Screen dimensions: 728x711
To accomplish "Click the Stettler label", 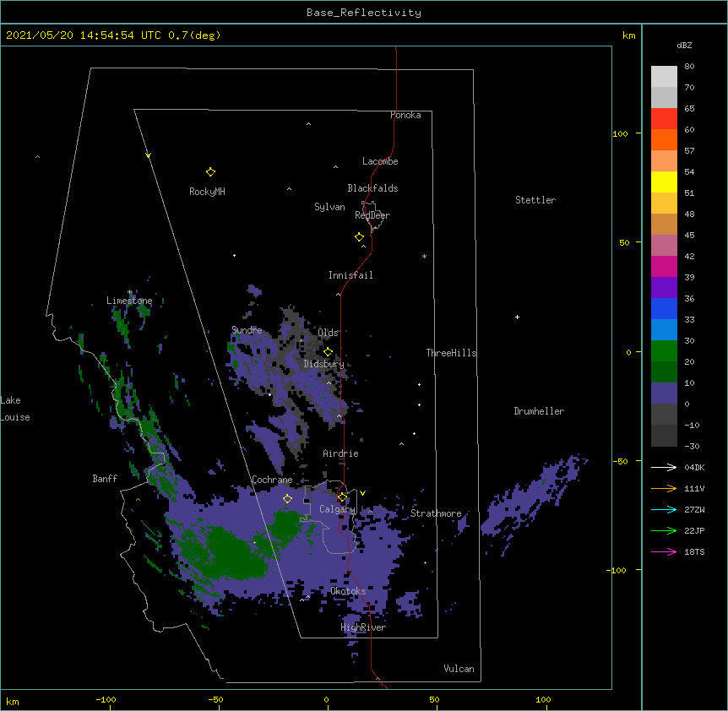I will 535,200.
